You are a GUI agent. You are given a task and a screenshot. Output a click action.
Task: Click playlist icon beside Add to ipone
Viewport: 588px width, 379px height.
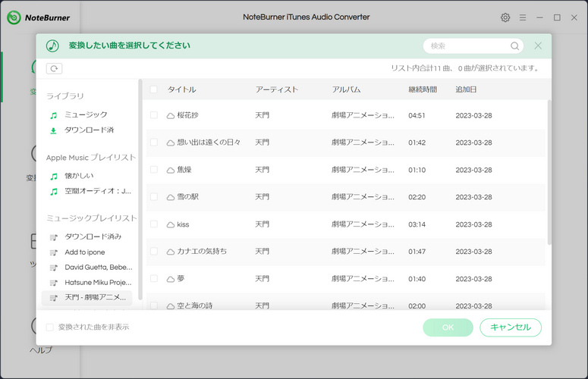point(54,252)
